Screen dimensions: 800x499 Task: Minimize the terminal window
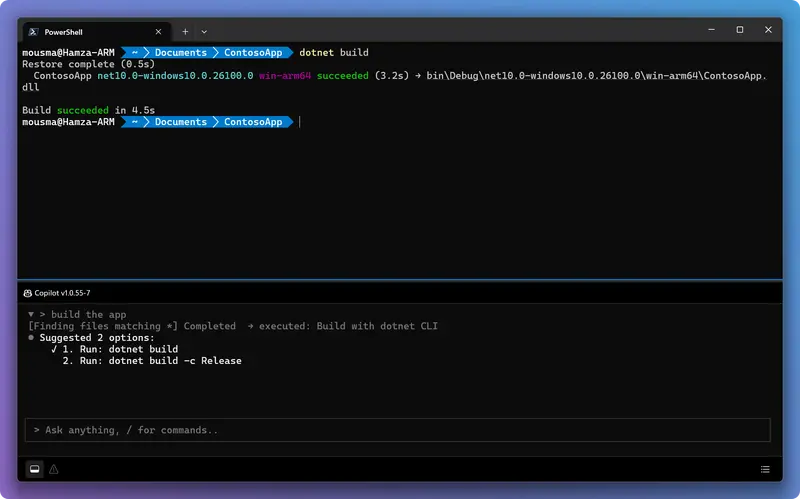pyautogui.click(x=711, y=30)
